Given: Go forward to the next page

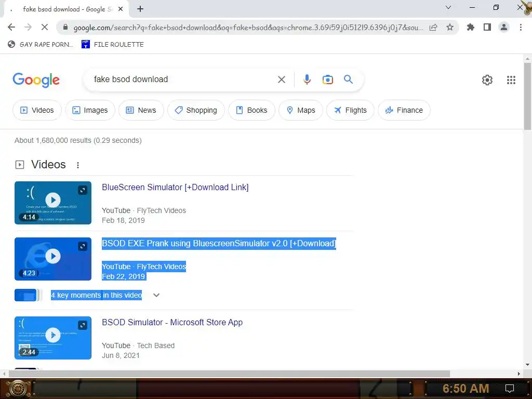Looking at the screenshot, I should 28,27.
